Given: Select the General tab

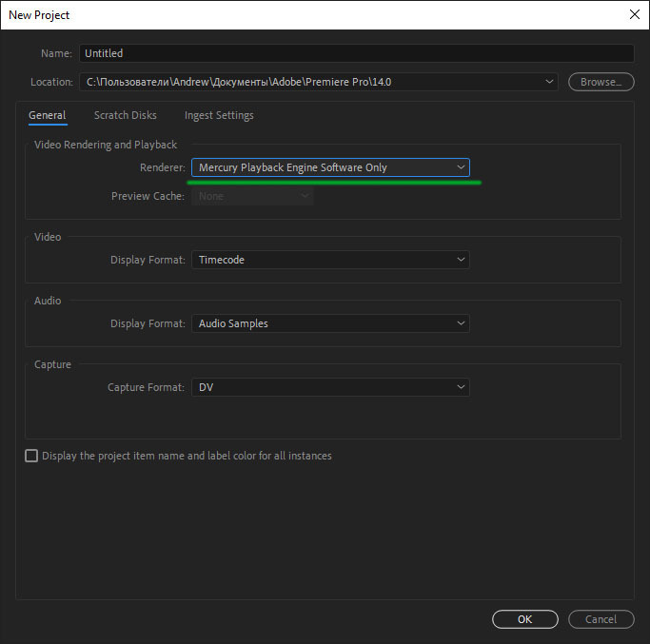Looking at the screenshot, I should [x=47, y=115].
